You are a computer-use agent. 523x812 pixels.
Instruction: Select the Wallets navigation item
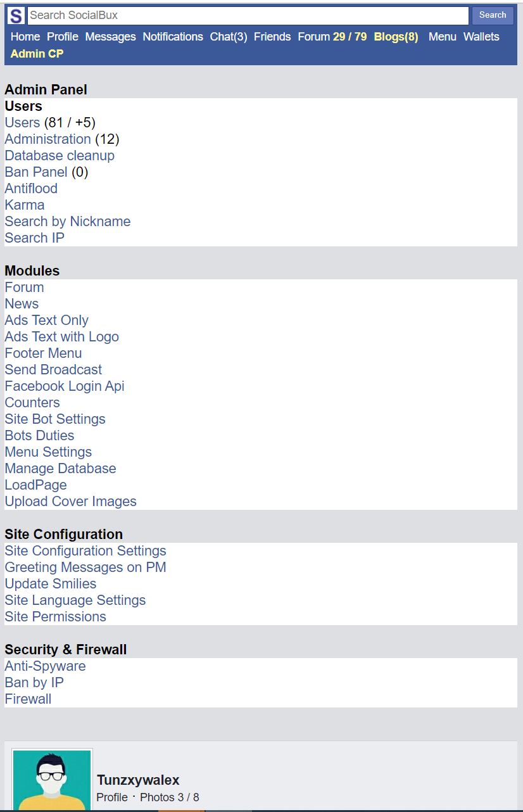pos(481,37)
